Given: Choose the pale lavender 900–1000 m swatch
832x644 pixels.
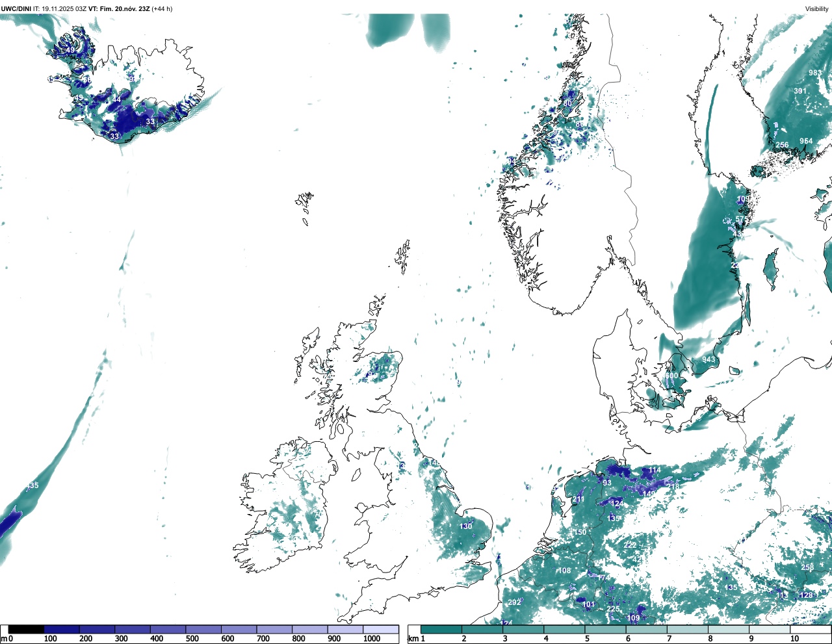Looking at the screenshot, I should tap(345, 629).
